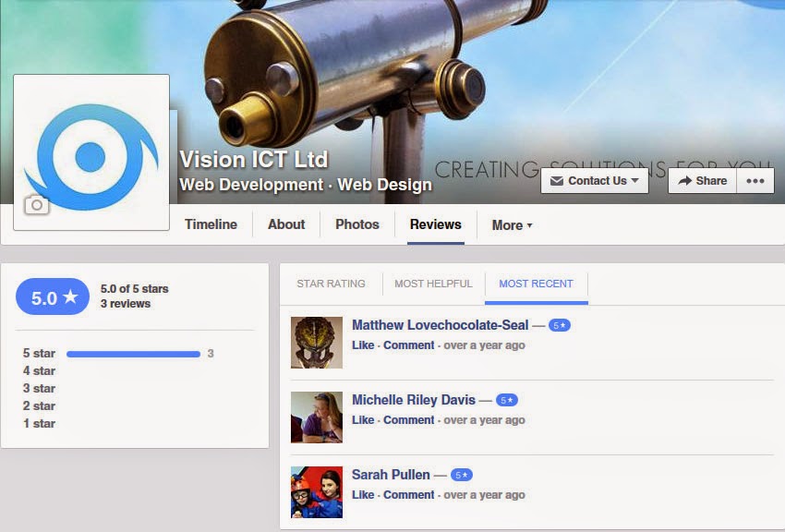The height and width of the screenshot is (532, 785).
Task: Expand the More tab dropdown
Action: pos(512,225)
